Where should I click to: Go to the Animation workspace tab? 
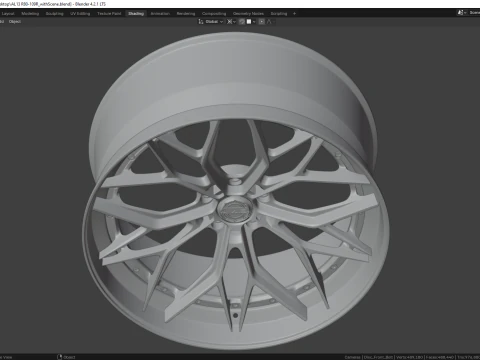coord(160,14)
